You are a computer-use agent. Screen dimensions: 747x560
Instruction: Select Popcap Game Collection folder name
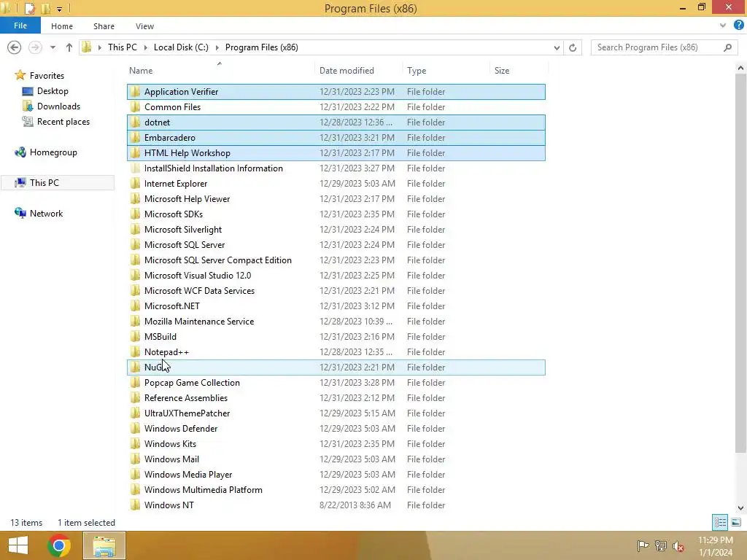click(192, 382)
